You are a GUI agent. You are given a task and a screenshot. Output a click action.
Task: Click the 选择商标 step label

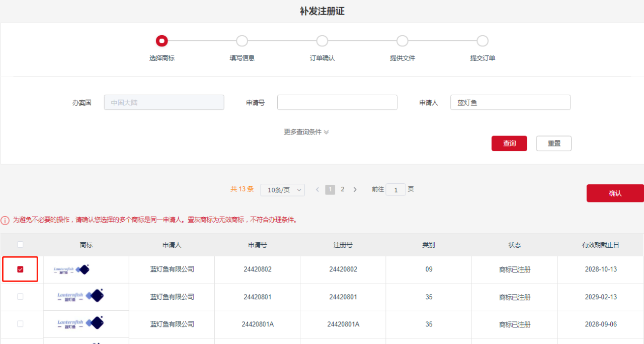tap(162, 58)
